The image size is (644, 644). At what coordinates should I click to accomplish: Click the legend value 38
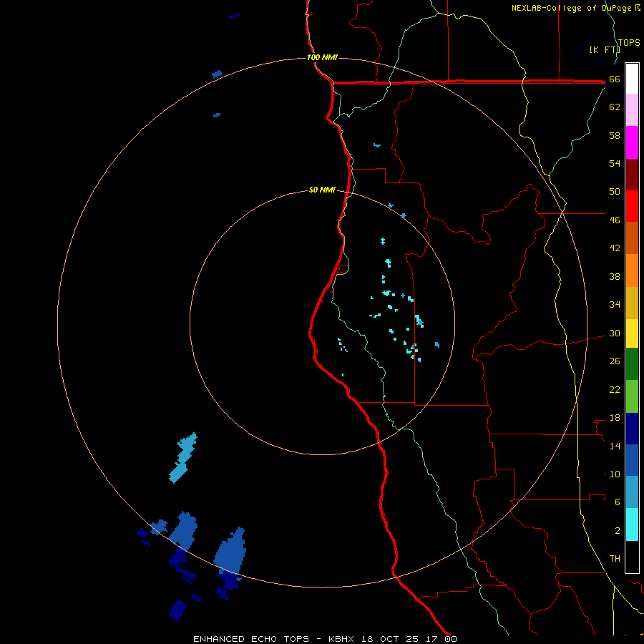tap(615, 276)
